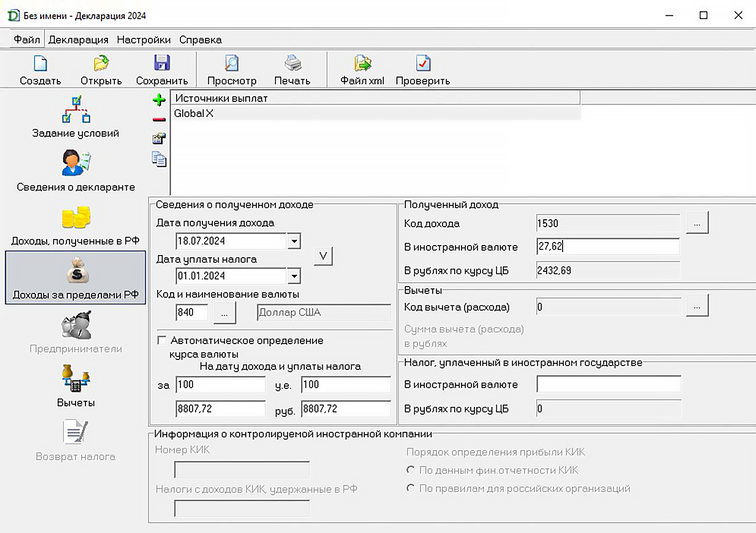Go to Задание условий section

(76, 117)
